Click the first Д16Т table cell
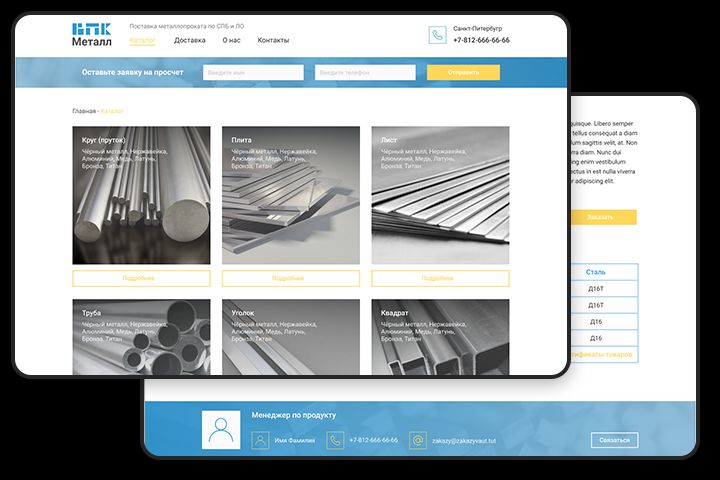 coord(596,289)
